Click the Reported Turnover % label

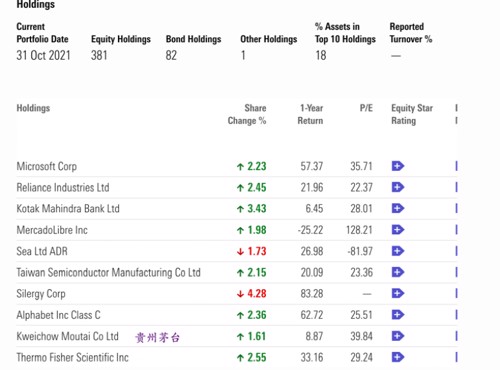coord(411,33)
